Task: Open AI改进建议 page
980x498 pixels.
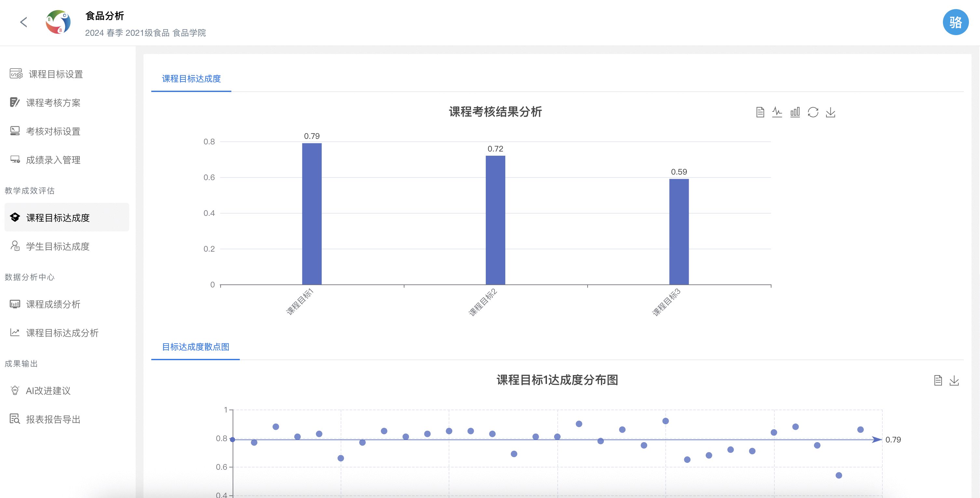Action: 48,390
